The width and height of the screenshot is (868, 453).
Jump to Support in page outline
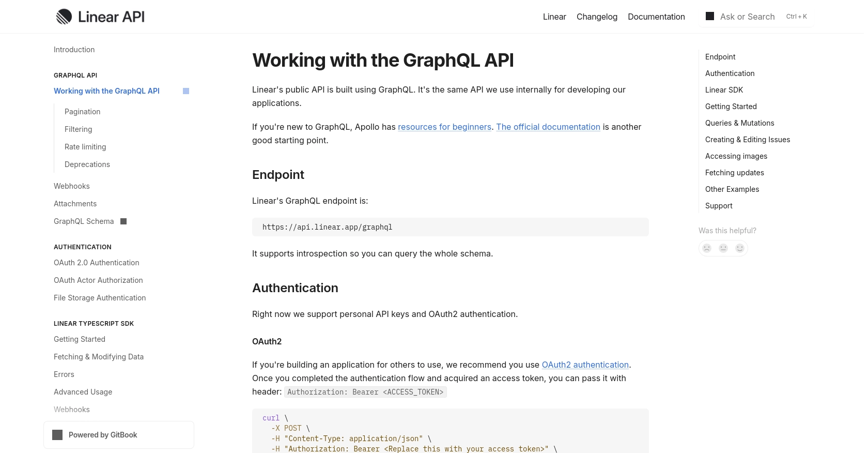[719, 206]
